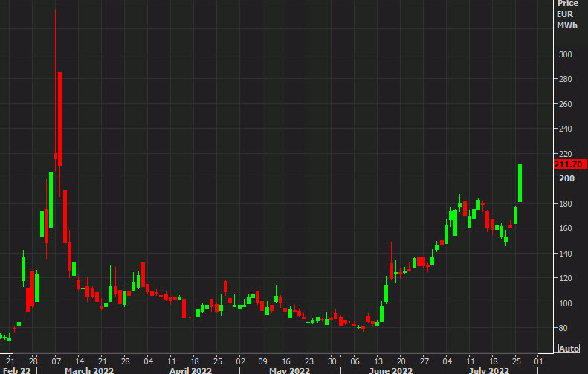
Task: Click the 200 price axis label
Action: point(565,179)
